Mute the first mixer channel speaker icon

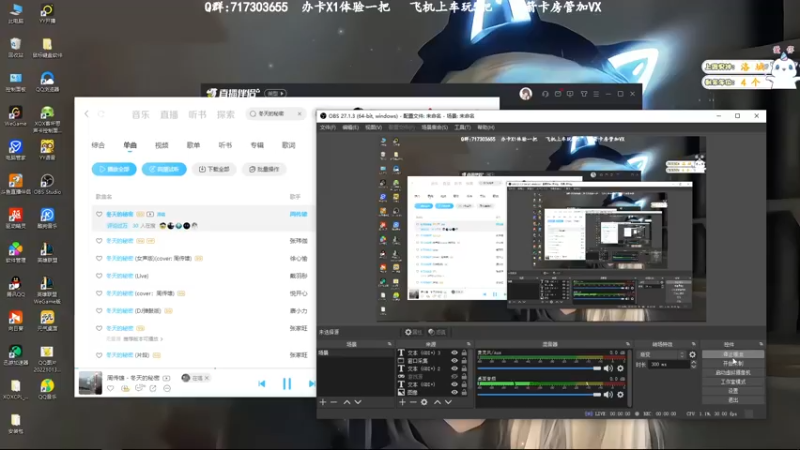[608, 368]
